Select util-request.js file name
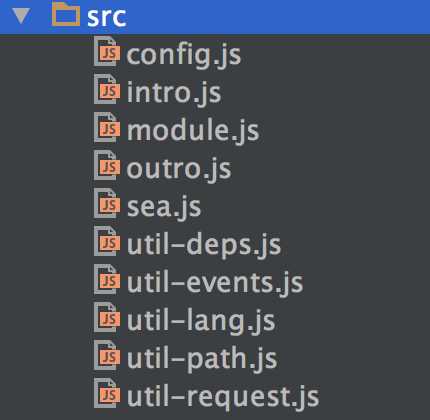 click(x=223, y=397)
